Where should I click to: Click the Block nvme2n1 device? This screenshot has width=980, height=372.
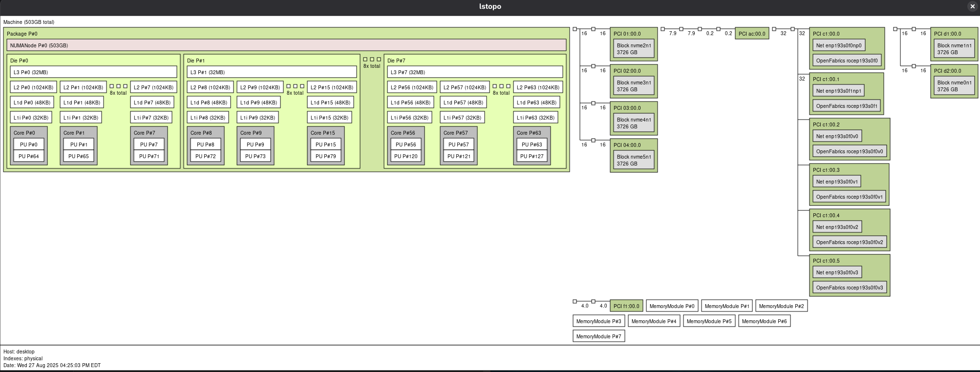click(634, 49)
